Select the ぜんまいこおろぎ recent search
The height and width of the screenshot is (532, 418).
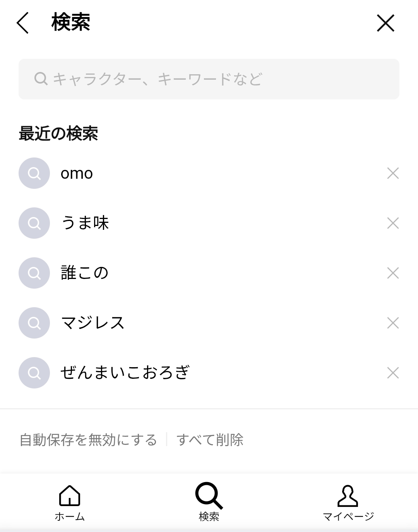[x=125, y=373]
